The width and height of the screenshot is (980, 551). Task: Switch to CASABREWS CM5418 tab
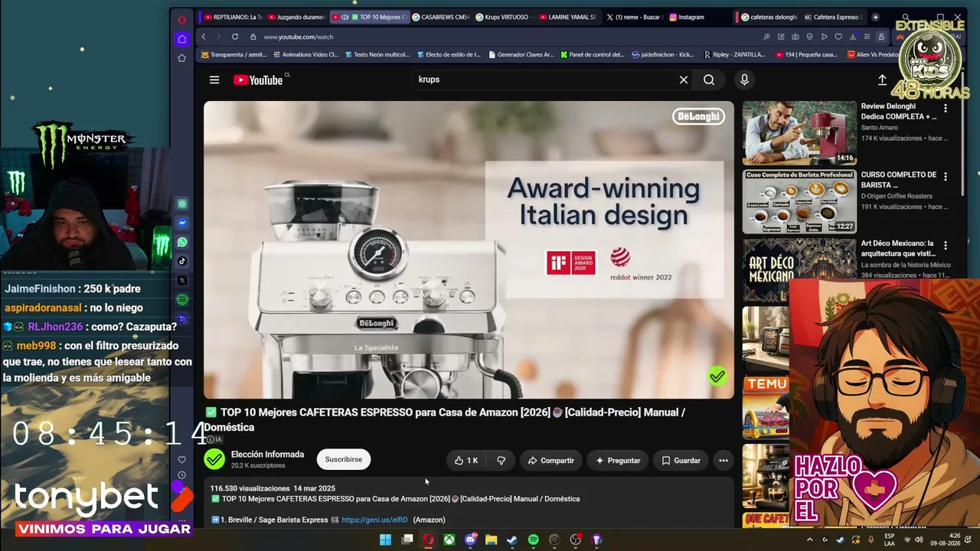[x=440, y=17]
